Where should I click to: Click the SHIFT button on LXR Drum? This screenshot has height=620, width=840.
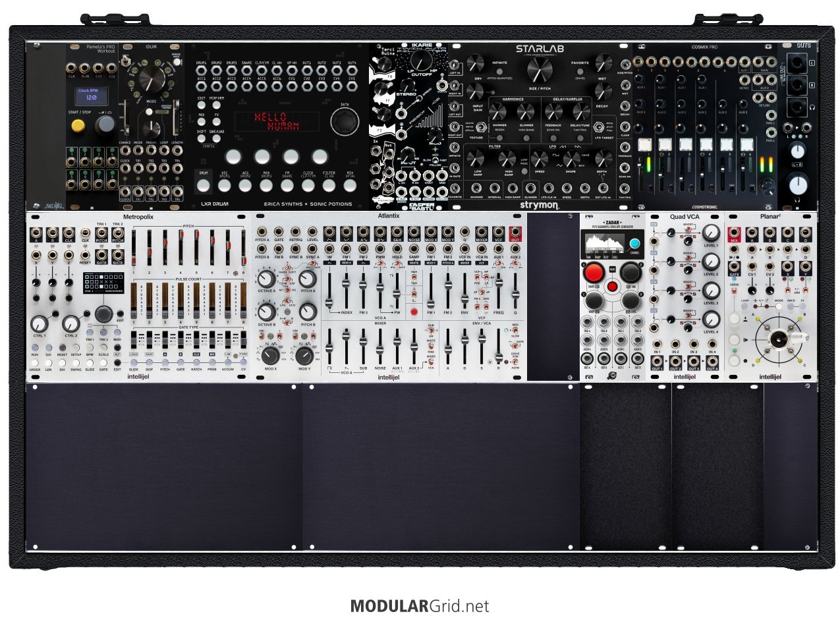(x=202, y=138)
